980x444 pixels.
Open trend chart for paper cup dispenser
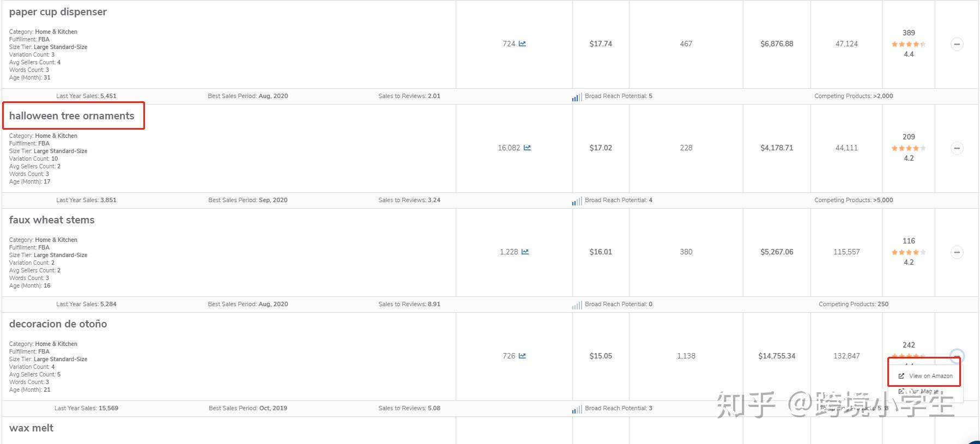pos(522,44)
